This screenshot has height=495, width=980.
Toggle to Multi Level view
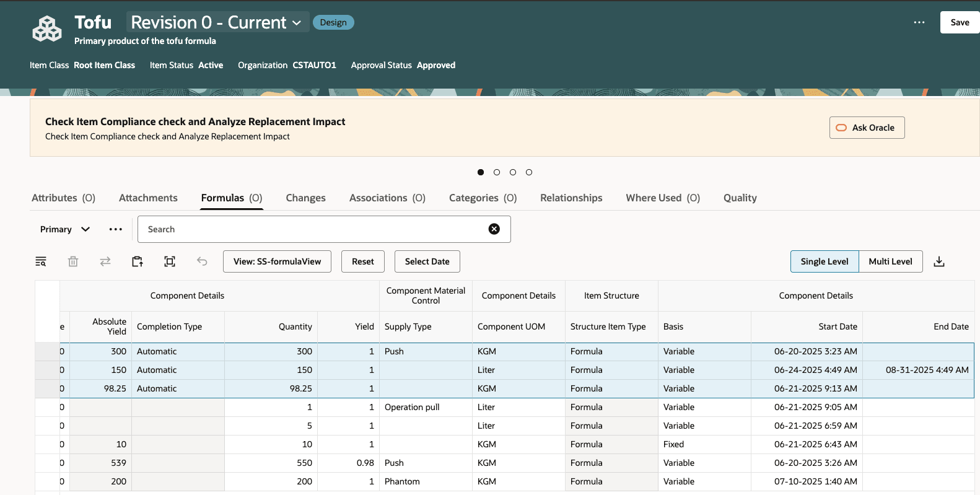[890, 261]
